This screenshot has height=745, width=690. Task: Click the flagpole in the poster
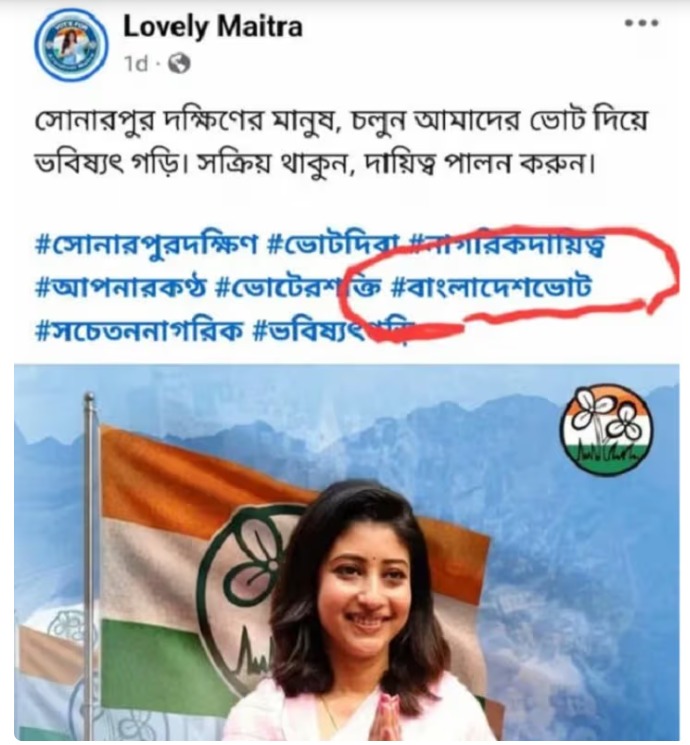[89, 565]
